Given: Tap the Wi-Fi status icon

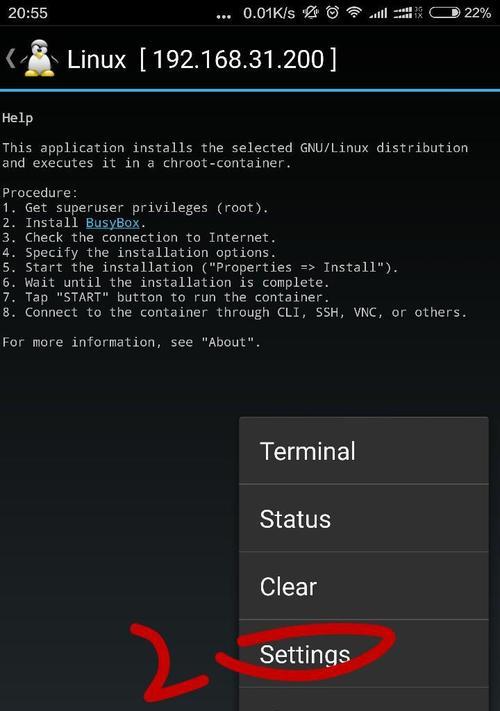Looking at the screenshot, I should pyautogui.click(x=354, y=13).
